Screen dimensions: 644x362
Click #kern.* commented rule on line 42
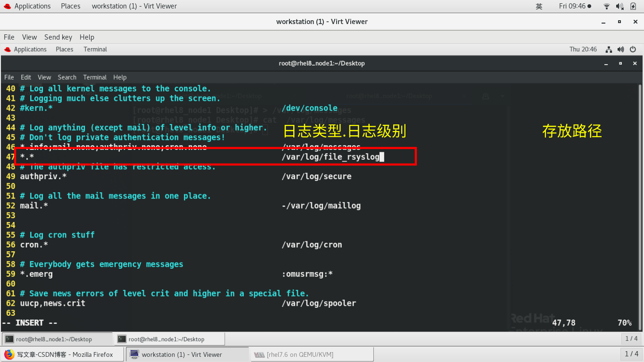point(36,108)
